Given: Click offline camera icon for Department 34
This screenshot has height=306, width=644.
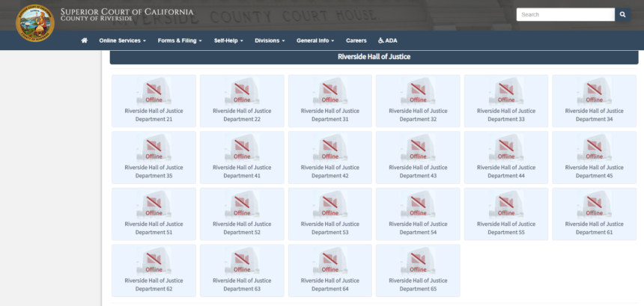Looking at the screenshot, I should (594, 91).
